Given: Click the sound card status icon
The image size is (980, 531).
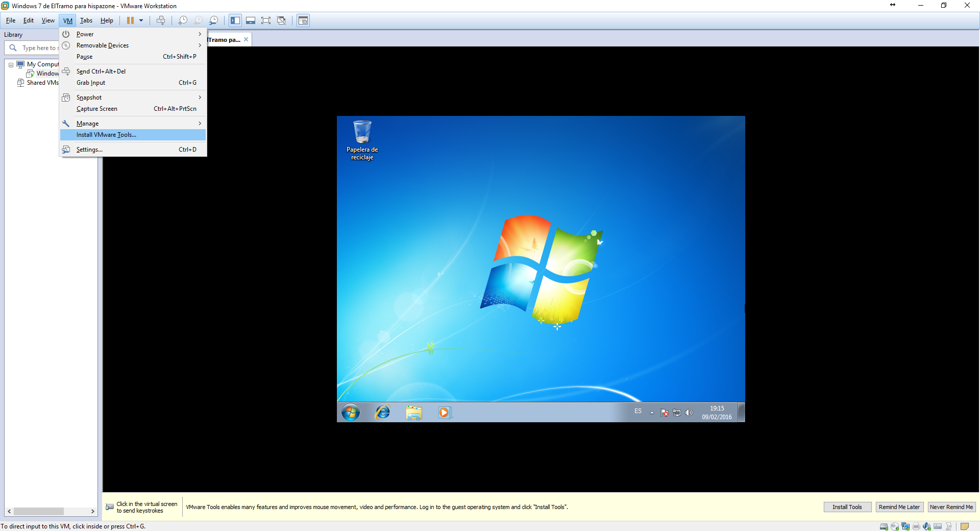Looking at the screenshot, I should (x=927, y=526).
